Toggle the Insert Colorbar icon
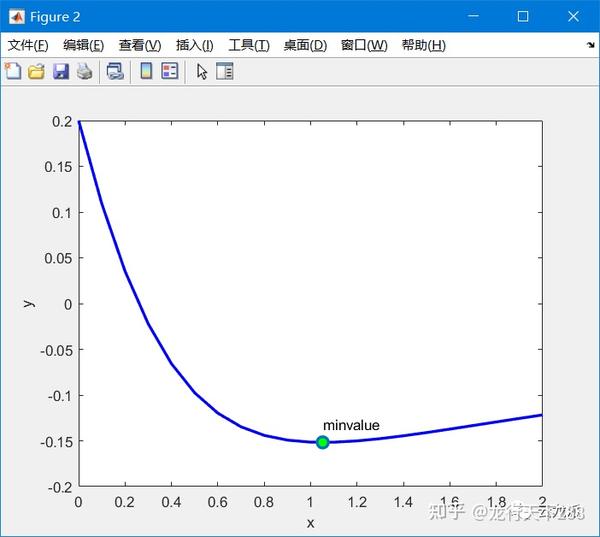Screen dimensions: 600x537 click(x=146, y=71)
